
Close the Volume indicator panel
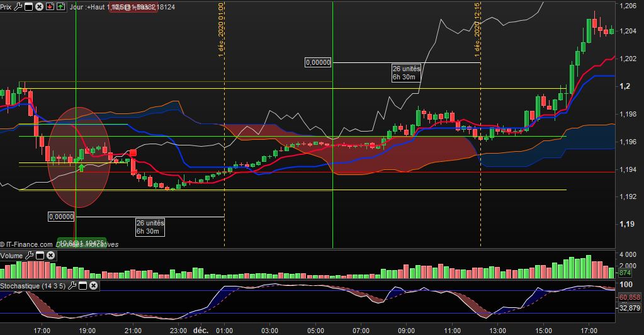click(50, 256)
